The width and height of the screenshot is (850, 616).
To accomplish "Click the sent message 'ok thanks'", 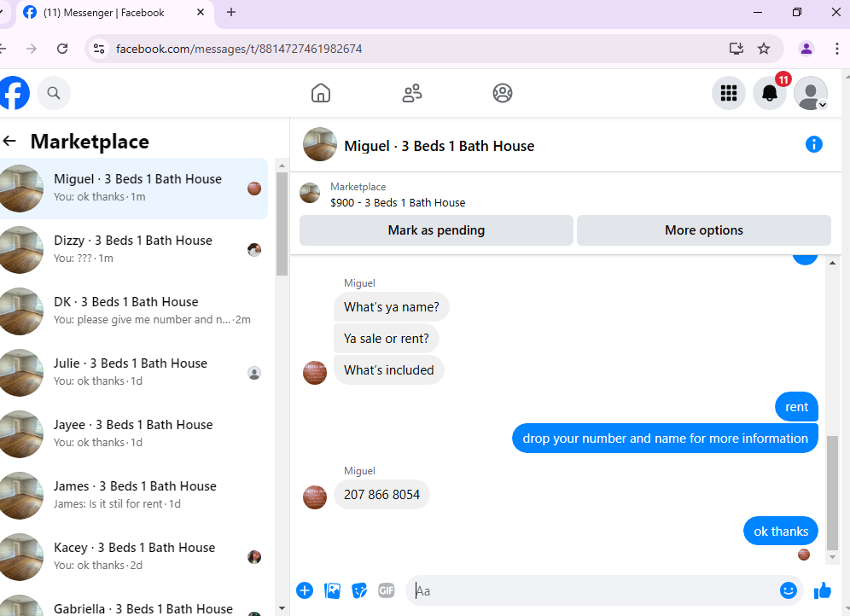I will [x=781, y=532].
